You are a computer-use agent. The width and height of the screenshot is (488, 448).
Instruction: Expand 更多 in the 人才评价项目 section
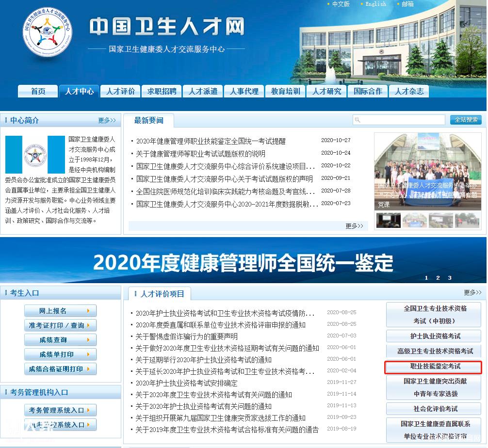(473, 292)
